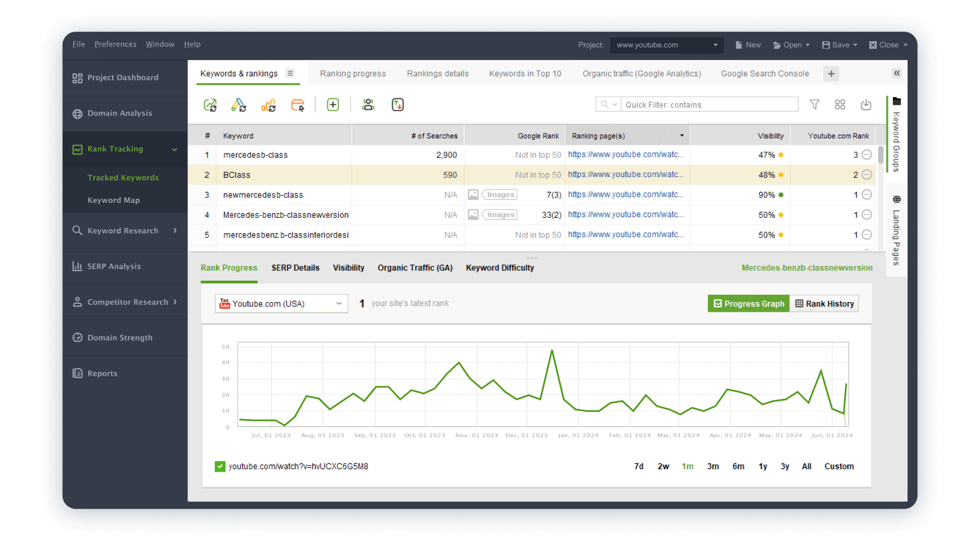Screen dimensions: 980x542
Task: Toggle the youtube.com/watch graph series checkbox
Action: click(220, 466)
